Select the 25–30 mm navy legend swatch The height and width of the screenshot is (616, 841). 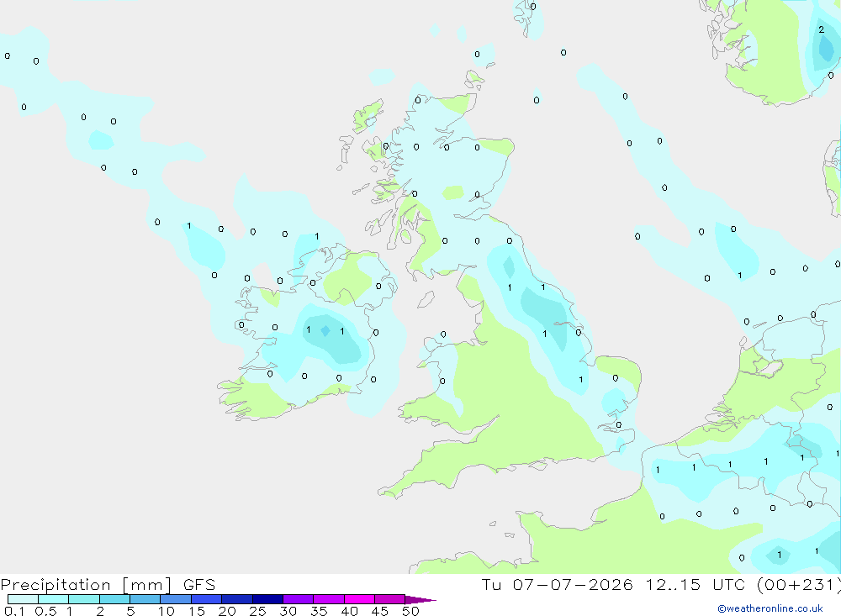(x=267, y=599)
